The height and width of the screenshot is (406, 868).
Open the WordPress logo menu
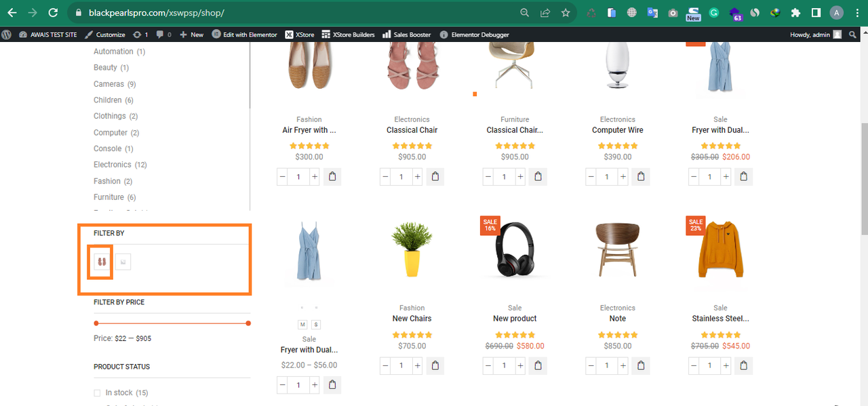7,35
